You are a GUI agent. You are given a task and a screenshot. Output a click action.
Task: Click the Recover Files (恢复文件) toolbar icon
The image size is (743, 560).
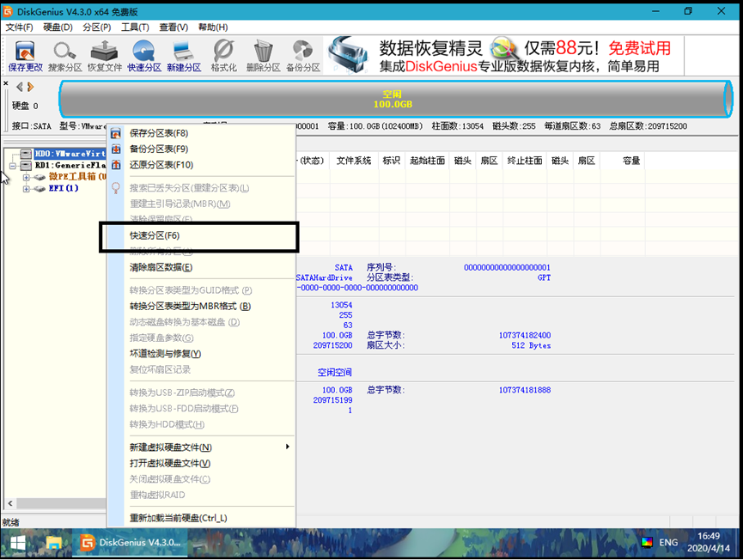[104, 56]
